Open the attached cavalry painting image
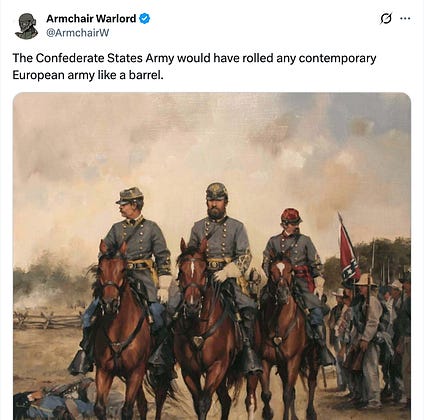424x420 pixels. (x=212, y=256)
